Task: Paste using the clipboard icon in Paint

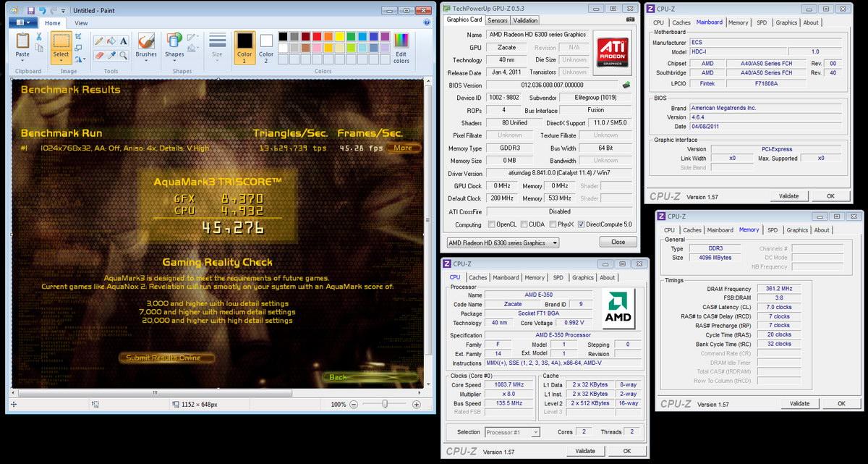Action: pos(22,41)
